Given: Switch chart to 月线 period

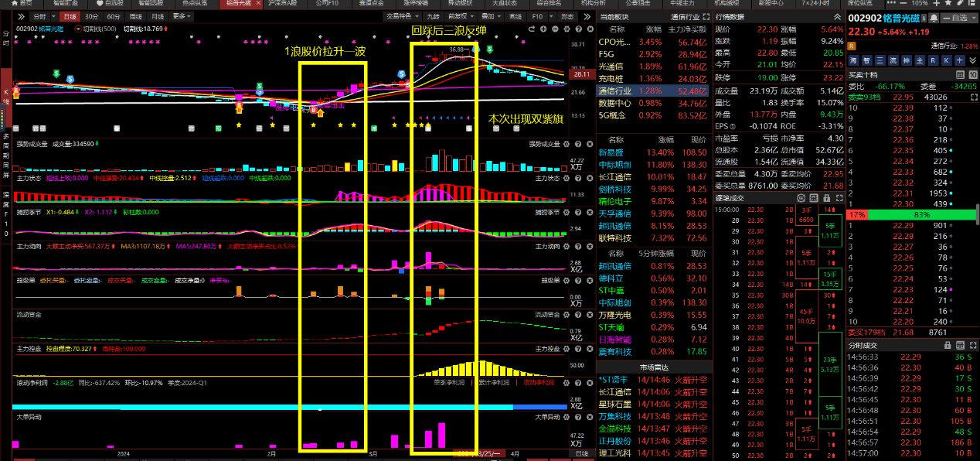Looking at the screenshot, I should [x=158, y=16].
